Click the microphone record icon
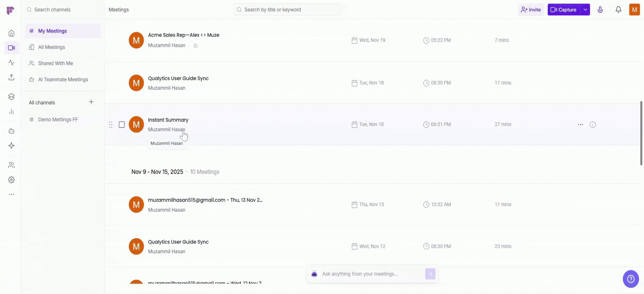The image size is (644, 294). click(600, 10)
